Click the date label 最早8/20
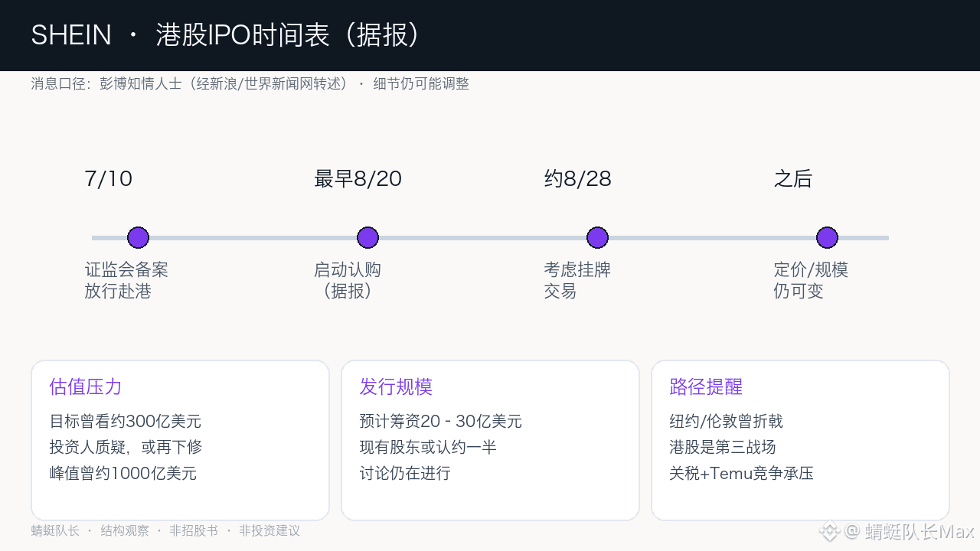The width and height of the screenshot is (980, 551). [x=358, y=179]
